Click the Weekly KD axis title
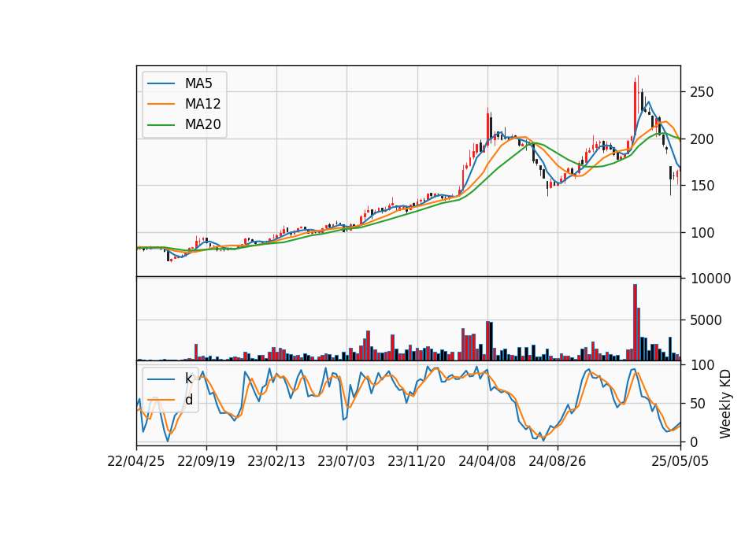Screen dimensions: 756x543 pos(725,404)
